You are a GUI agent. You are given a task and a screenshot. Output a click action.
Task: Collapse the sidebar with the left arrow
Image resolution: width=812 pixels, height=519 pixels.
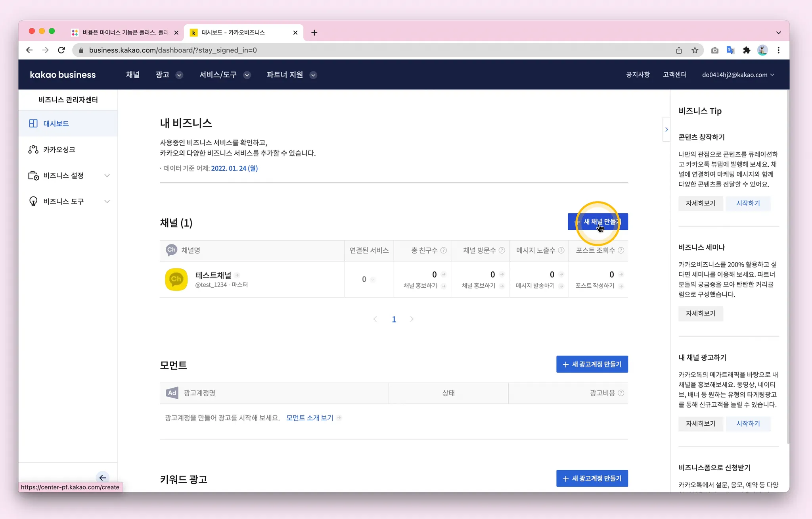coord(103,477)
